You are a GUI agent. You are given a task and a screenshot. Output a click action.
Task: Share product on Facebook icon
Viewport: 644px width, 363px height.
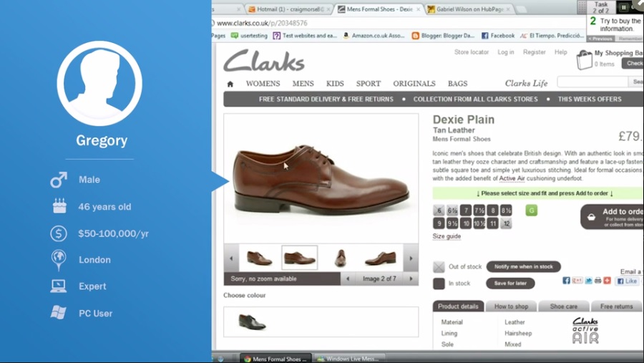pyautogui.click(x=566, y=281)
